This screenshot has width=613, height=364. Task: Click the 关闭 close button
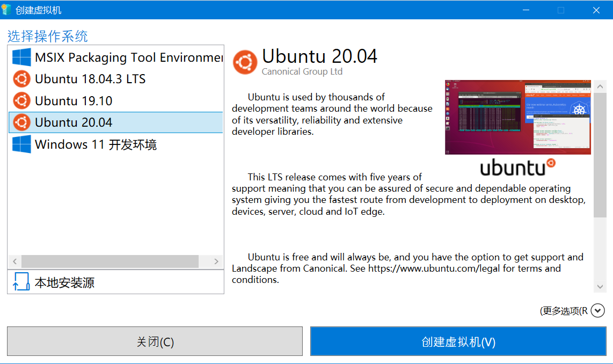155,341
